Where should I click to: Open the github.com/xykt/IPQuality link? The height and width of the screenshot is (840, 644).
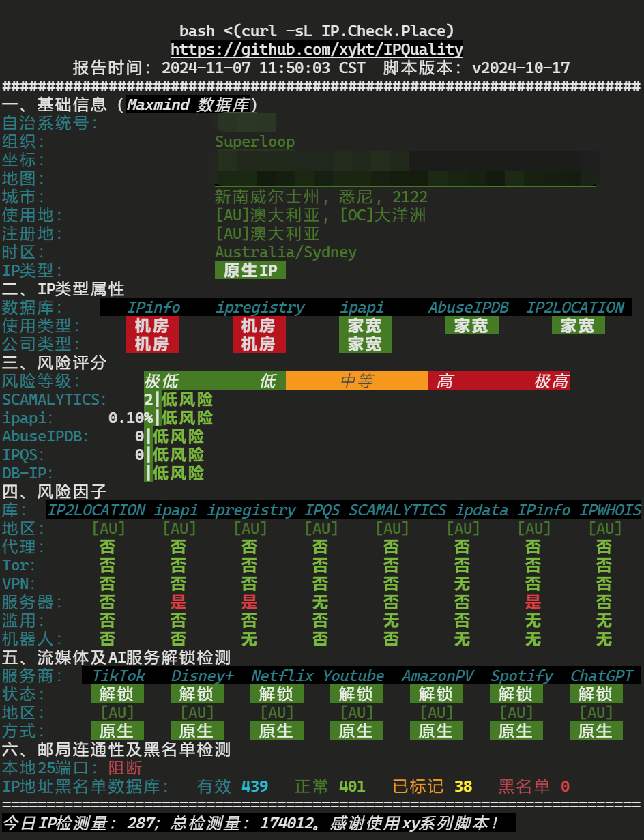coord(317,49)
